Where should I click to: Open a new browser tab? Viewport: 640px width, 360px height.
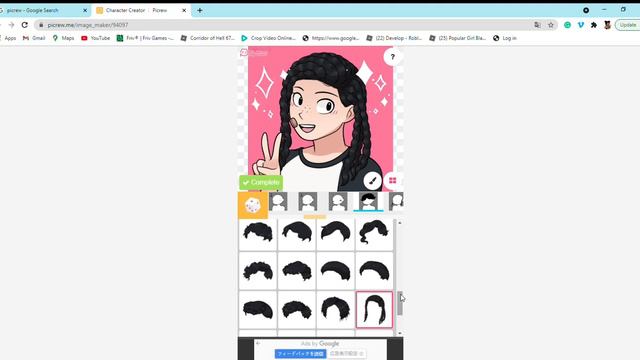click(200, 10)
